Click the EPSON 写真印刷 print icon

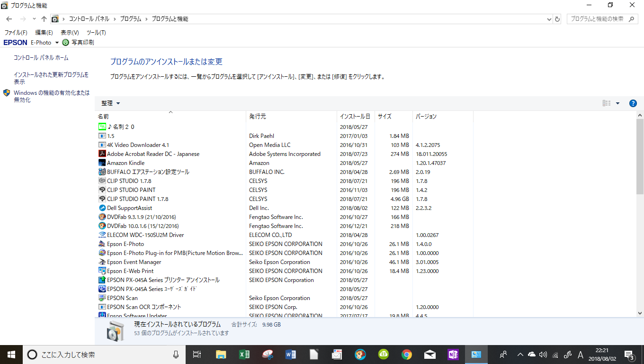coord(65,42)
